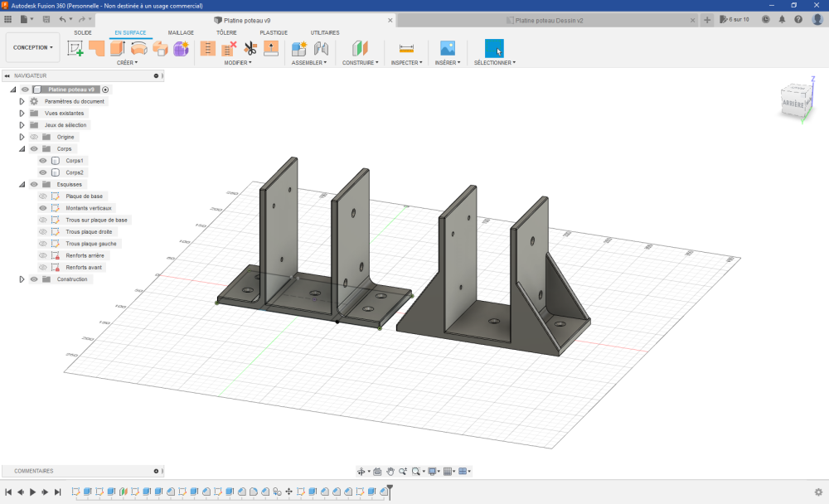Expand the Origine folder in browser
This screenshot has width=829, height=504.
(22, 137)
